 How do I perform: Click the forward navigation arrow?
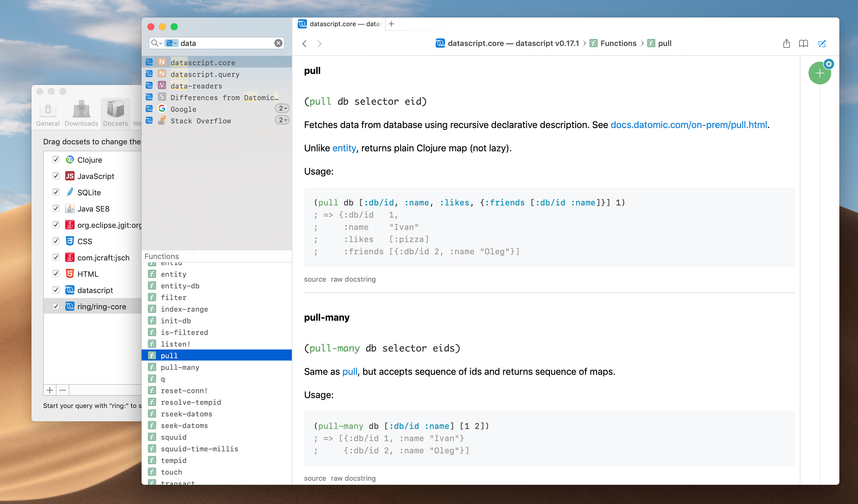coord(319,44)
